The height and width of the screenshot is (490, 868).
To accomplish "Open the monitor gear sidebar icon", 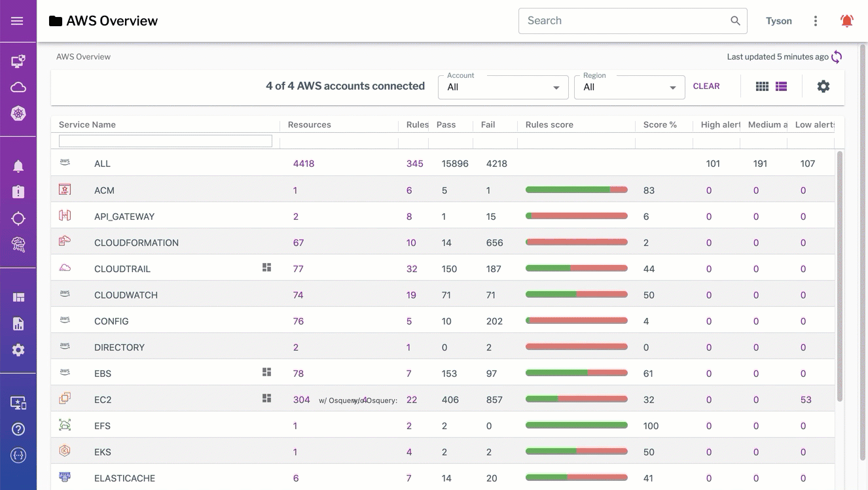I will (18, 403).
